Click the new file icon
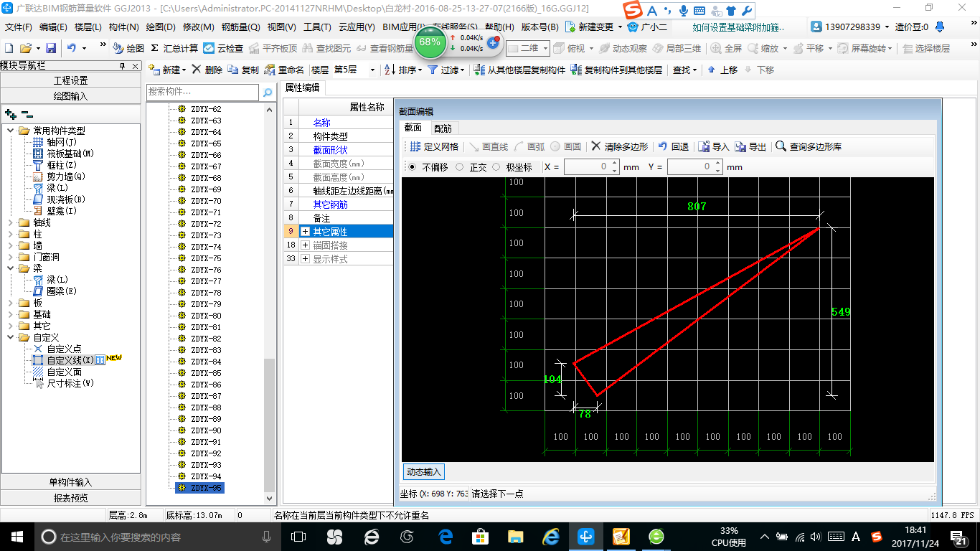The image size is (980, 551). [x=9, y=48]
